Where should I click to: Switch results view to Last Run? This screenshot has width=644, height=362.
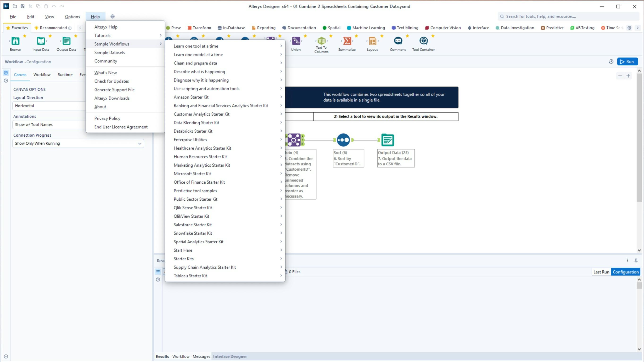[x=601, y=272]
